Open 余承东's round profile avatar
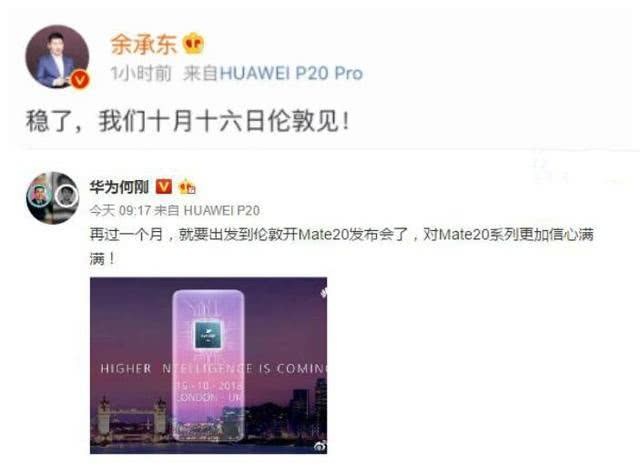Screen dimensions: 640x473 pyautogui.click(x=57, y=56)
